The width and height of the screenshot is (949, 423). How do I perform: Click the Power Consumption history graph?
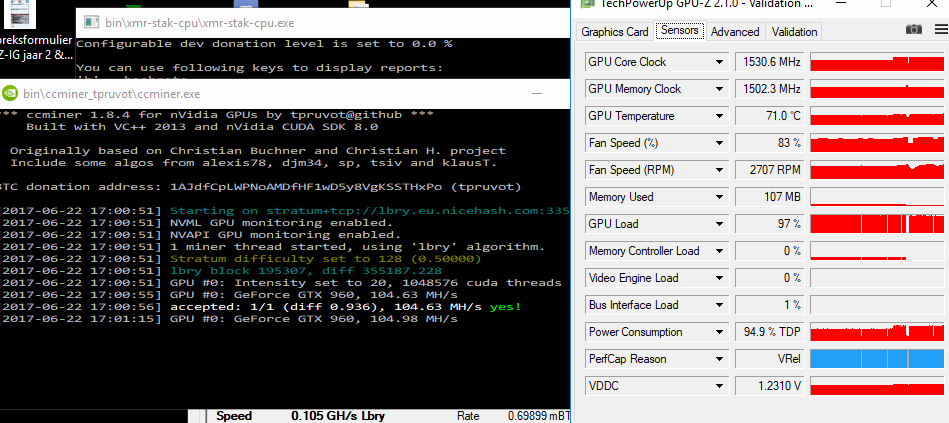coord(877,332)
